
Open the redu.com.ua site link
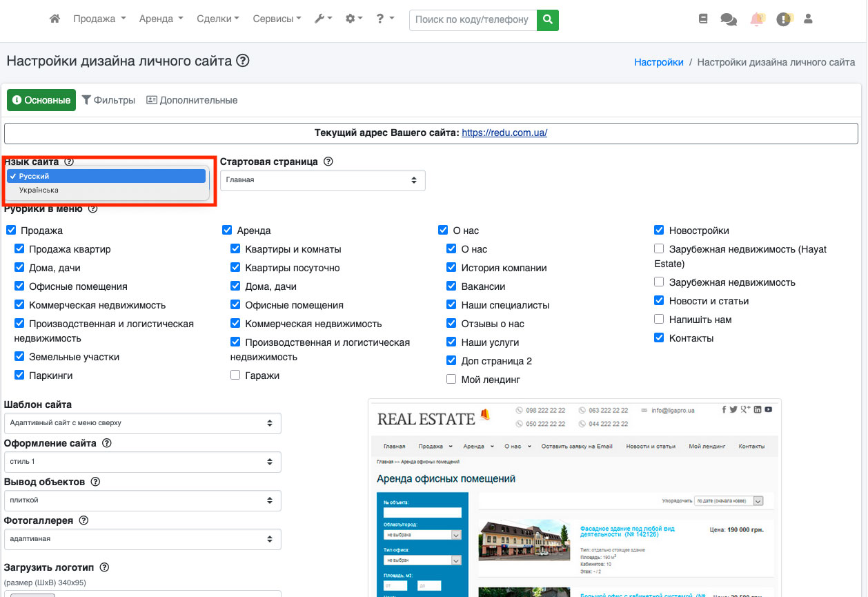(504, 133)
